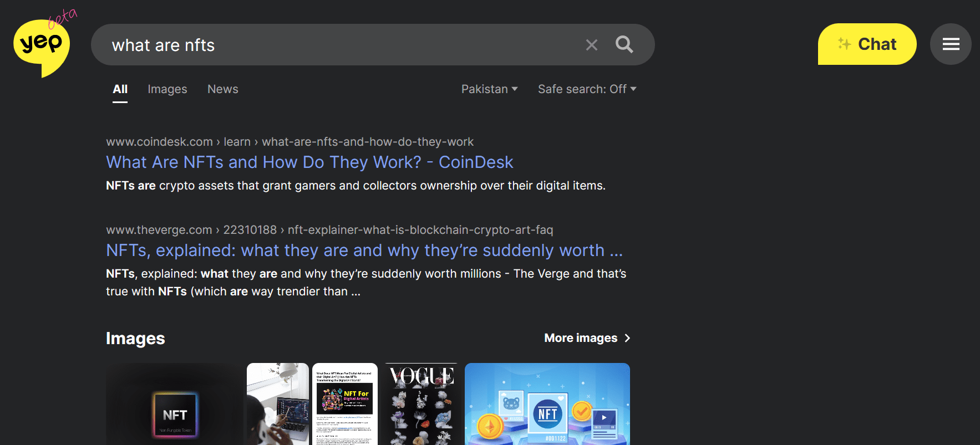
Task: Open the NFT For Digital Artists thumbnail
Action: click(x=344, y=405)
